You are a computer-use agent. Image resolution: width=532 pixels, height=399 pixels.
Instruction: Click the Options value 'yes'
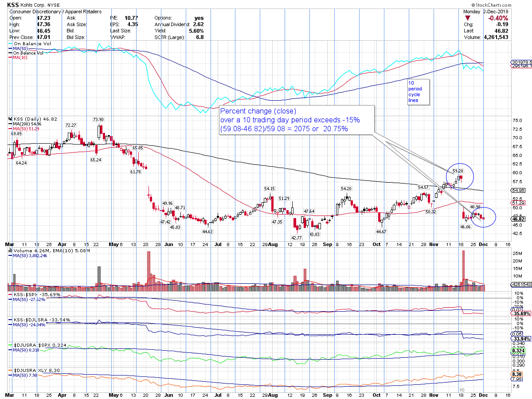pos(199,18)
